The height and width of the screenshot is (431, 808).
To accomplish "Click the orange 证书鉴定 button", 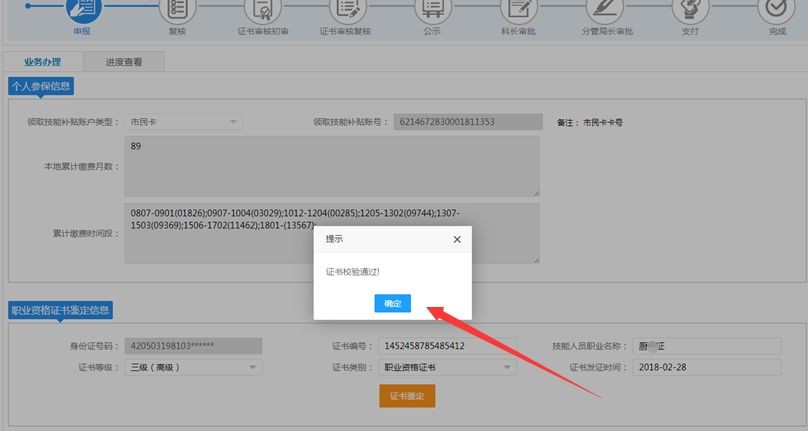I will click(x=407, y=396).
